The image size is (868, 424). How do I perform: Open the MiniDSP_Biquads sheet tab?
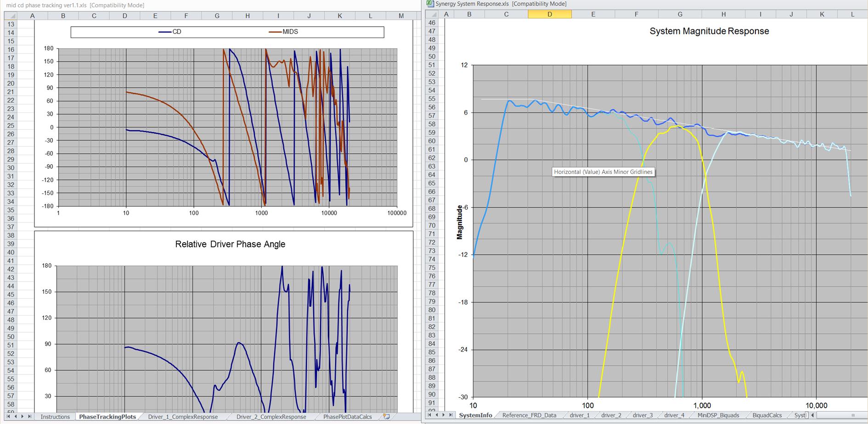click(718, 415)
